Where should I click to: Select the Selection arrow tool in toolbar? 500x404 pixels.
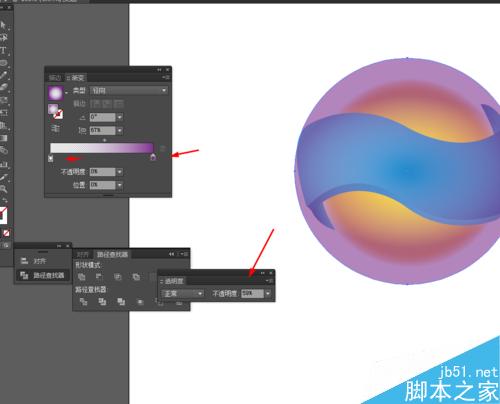[3, 25]
